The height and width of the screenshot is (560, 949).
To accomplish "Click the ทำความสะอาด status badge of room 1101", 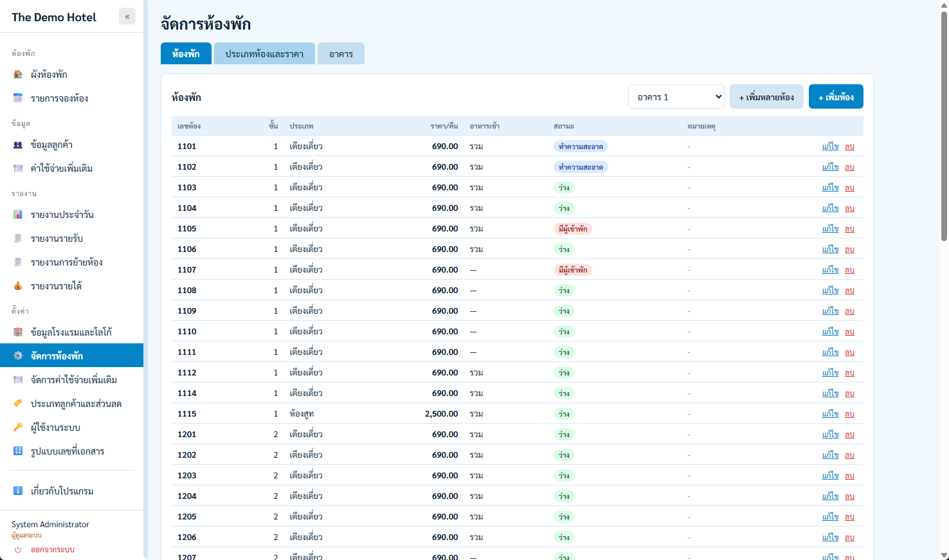I will tap(581, 147).
